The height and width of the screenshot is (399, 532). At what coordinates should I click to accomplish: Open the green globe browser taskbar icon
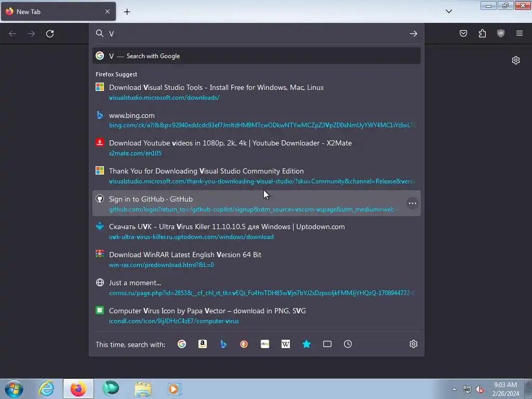click(111, 389)
